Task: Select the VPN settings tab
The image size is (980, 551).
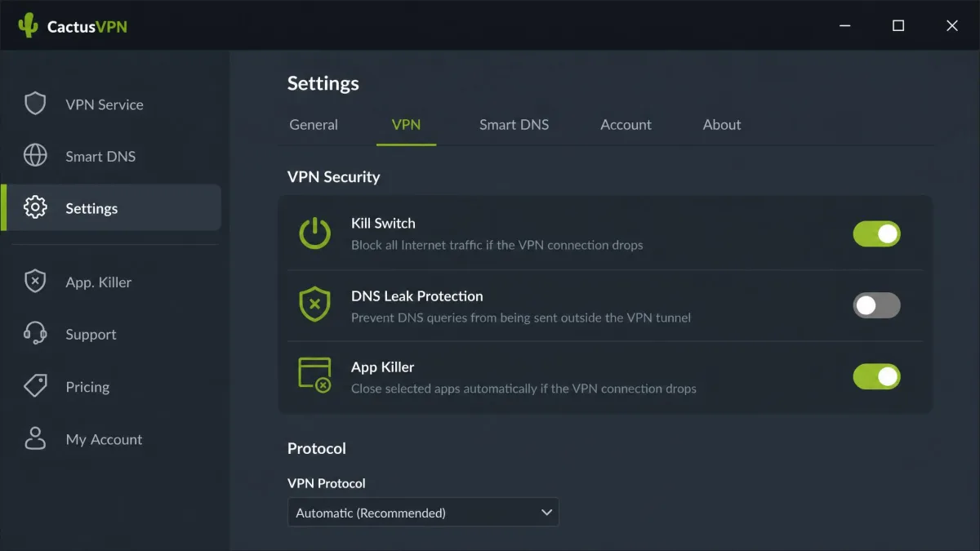Action: click(x=406, y=125)
